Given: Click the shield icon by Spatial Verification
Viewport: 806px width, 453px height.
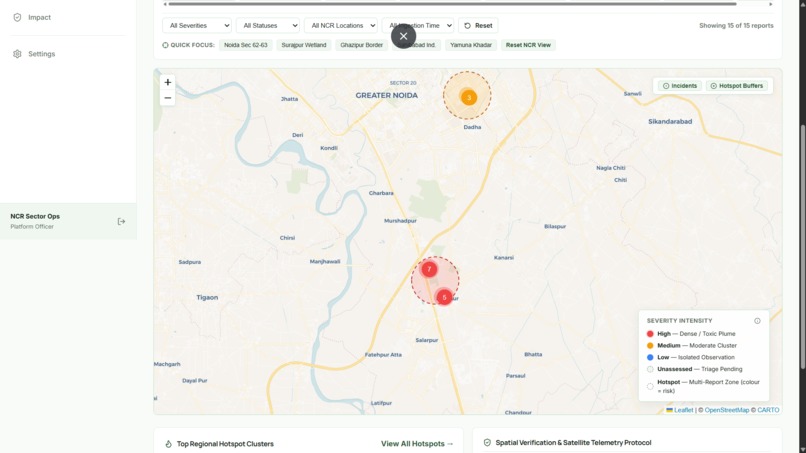Looking at the screenshot, I should point(487,443).
